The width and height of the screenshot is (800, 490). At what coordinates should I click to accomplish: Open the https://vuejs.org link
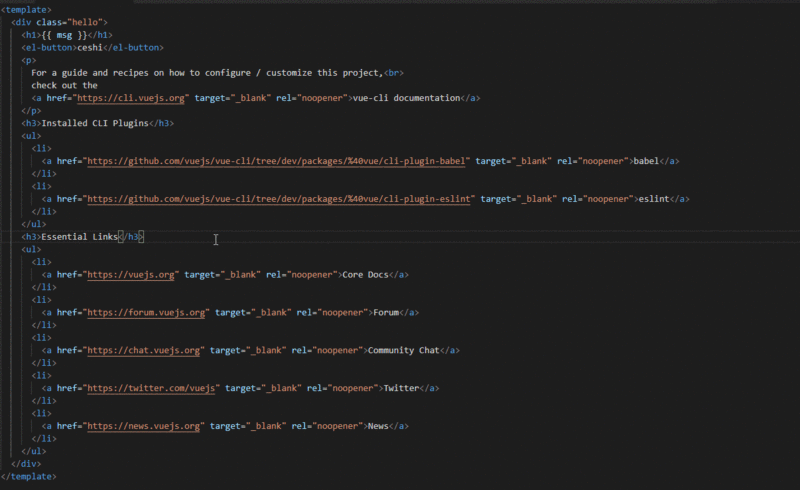point(131,275)
